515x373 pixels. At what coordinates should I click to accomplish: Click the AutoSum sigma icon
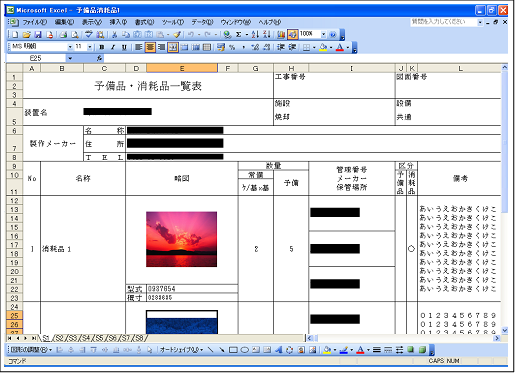point(239,34)
